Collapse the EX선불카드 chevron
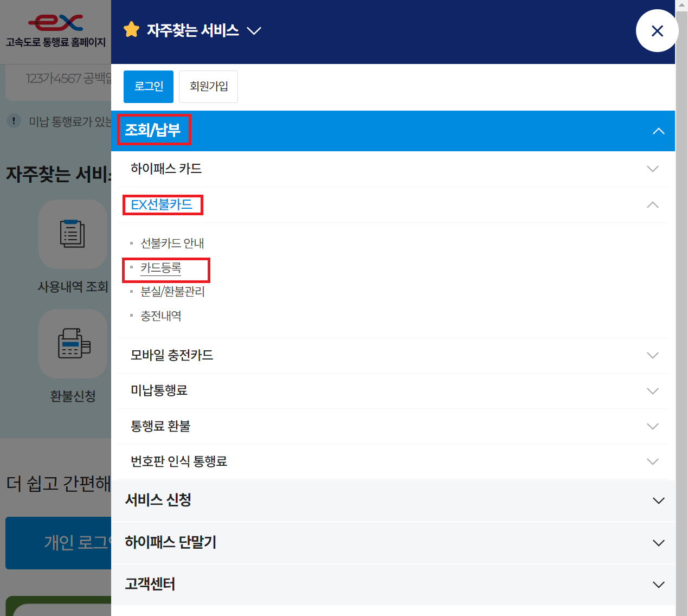 (653, 205)
